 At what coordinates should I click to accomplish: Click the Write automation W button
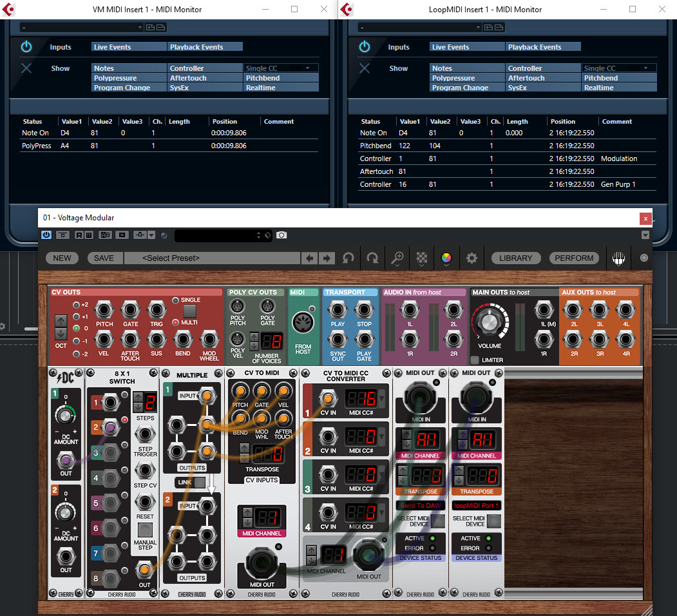(88, 235)
